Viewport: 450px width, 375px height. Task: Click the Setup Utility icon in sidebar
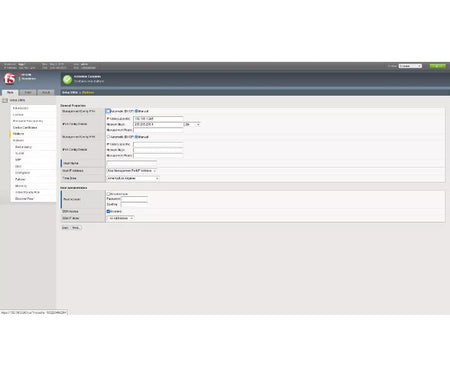(x=5, y=100)
